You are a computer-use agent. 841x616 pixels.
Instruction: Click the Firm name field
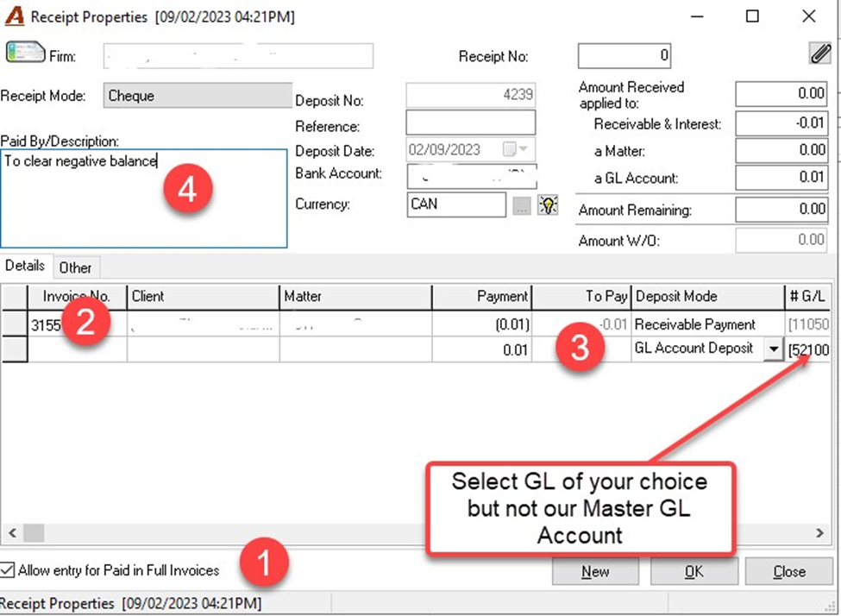(238, 56)
